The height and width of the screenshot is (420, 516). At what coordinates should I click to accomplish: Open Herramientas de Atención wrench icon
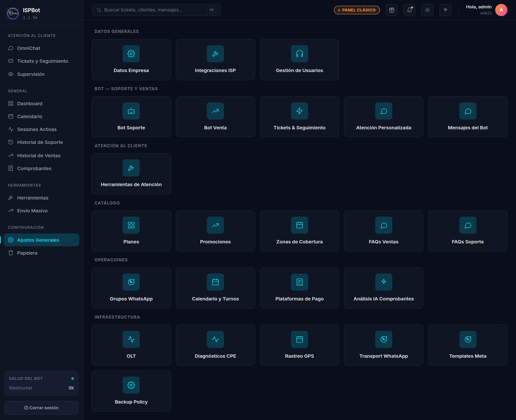tap(131, 168)
